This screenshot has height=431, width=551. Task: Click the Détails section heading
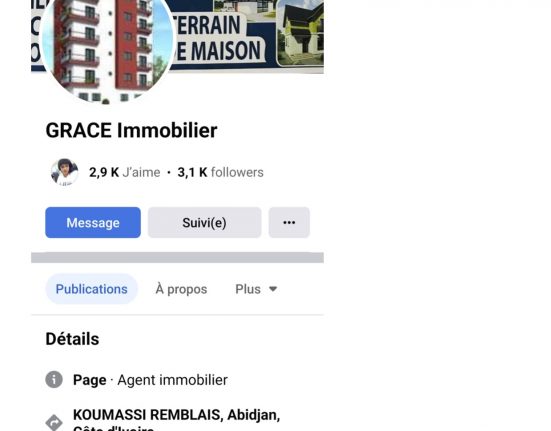[x=72, y=339]
